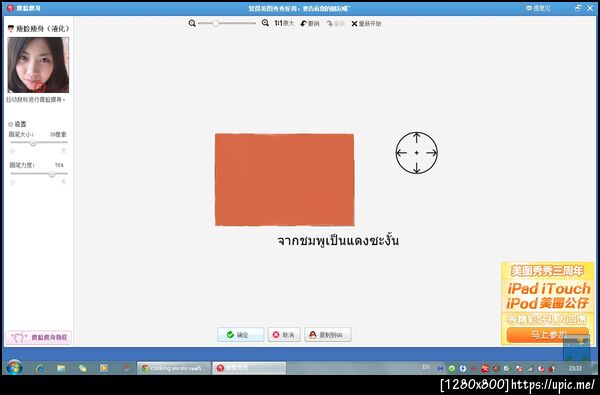
Task: Click the system clock showing 23:32
Action: [x=575, y=368]
